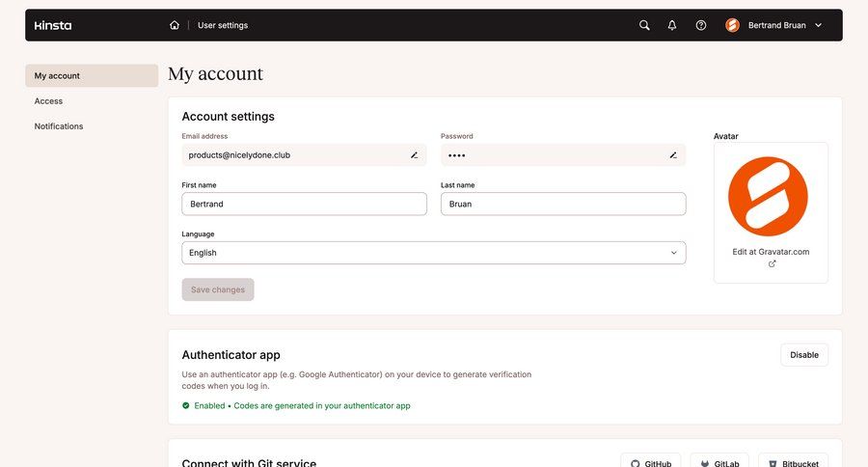The image size is (868, 467).
Task: Disable the authenticator app
Action: tap(803, 355)
